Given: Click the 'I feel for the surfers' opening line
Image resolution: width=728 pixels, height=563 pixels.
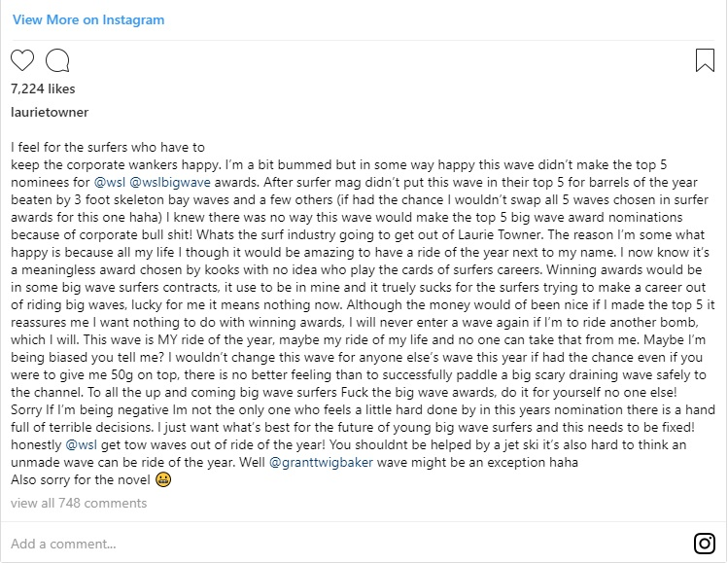Looking at the screenshot, I should pos(108,147).
